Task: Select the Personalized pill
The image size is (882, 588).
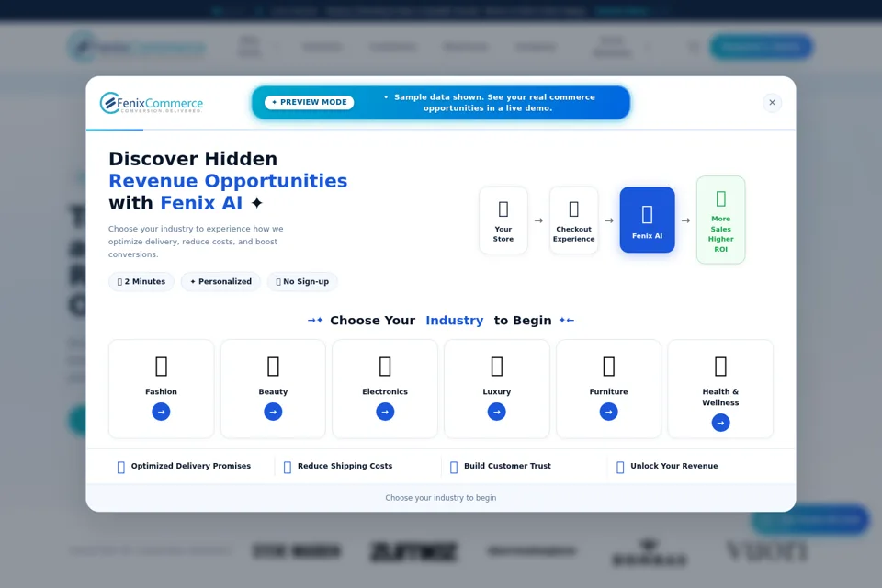Action: pos(220,281)
